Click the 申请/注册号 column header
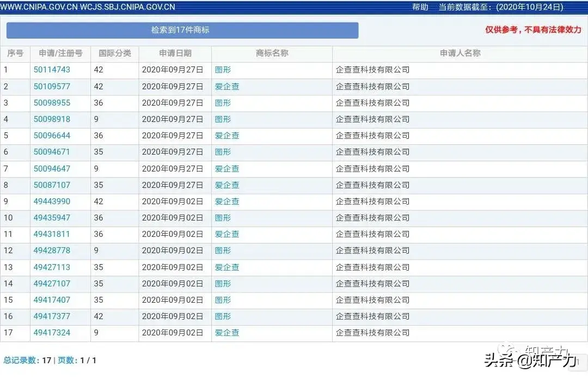The height and width of the screenshot is (379, 588). point(60,53)
